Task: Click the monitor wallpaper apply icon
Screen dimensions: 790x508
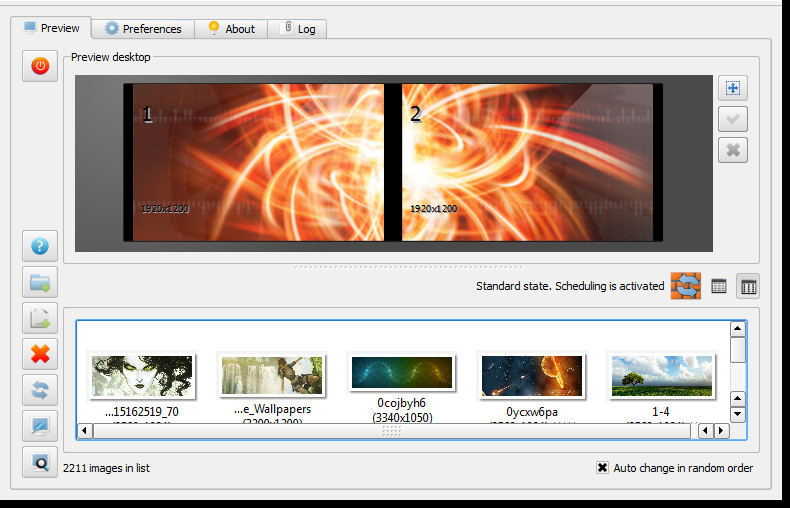Action: pos(40,426)
